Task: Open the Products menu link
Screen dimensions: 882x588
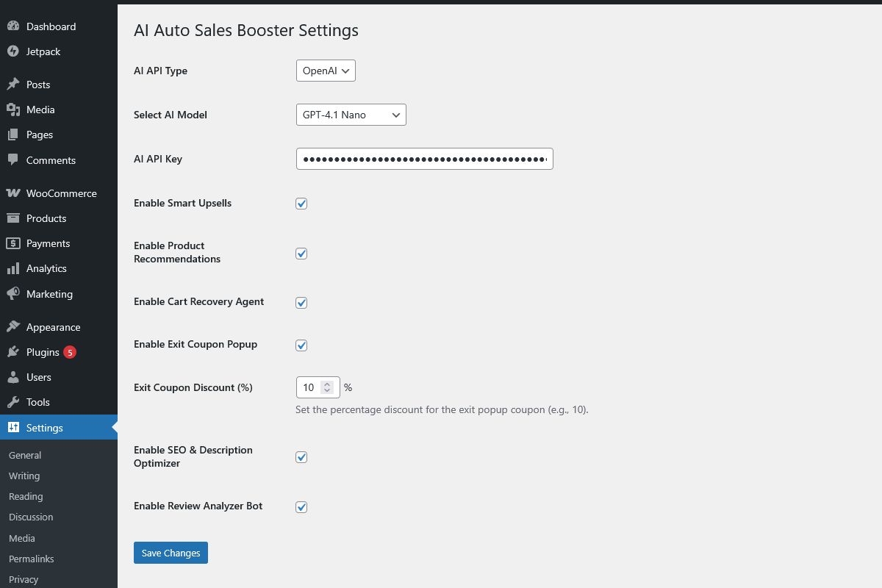Action: click(46, 218)
